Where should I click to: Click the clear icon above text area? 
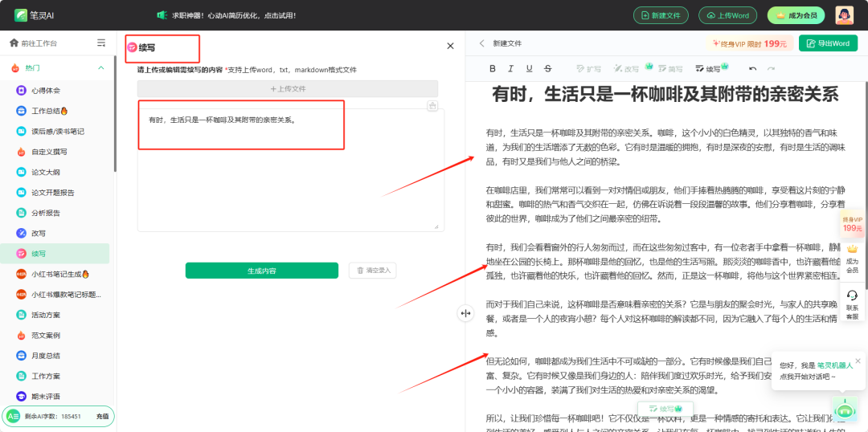click(x=432, y=106)
